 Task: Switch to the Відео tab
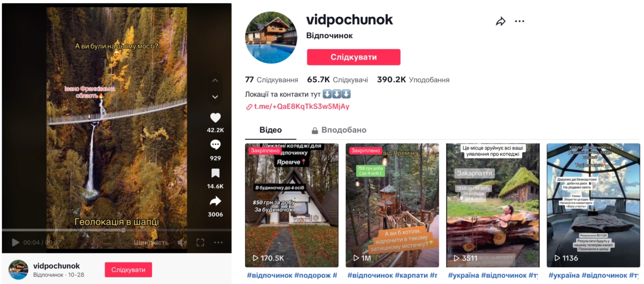point(270,130)
